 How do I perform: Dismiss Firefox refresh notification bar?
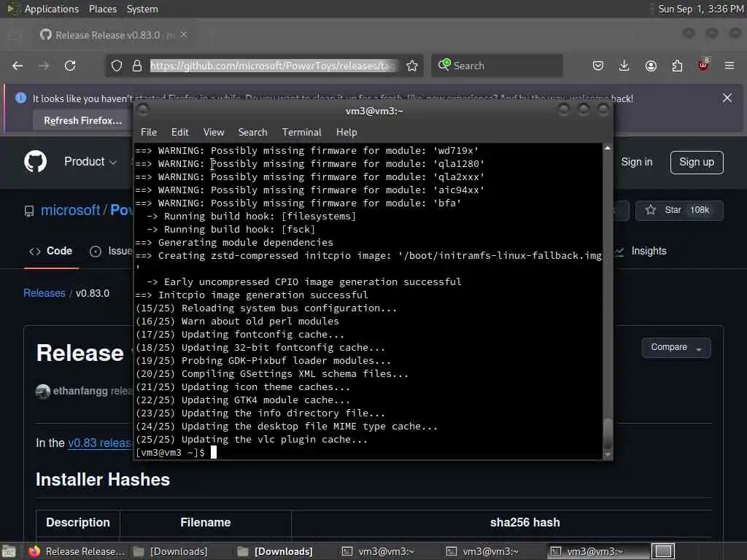[x=727, y=98]
